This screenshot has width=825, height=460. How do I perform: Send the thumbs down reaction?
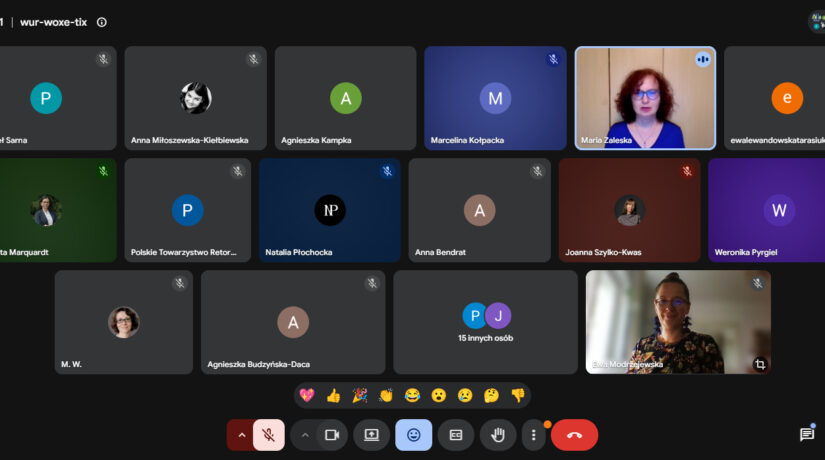(x=518, y=395)
